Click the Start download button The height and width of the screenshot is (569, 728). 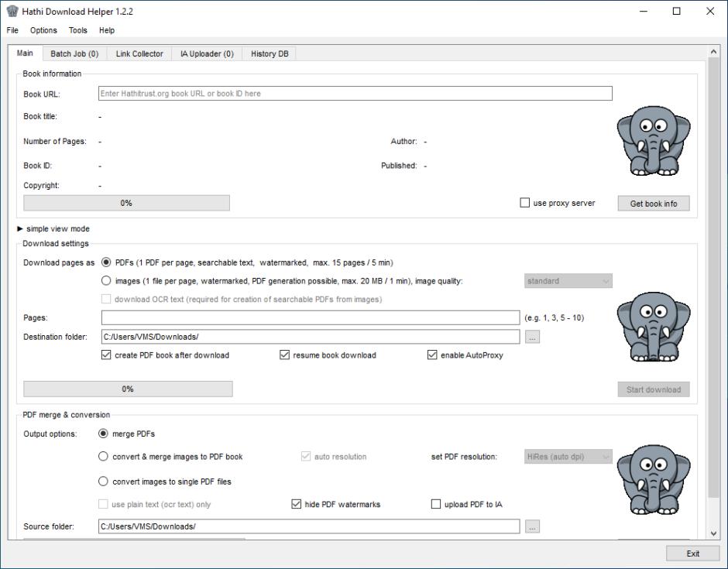[x=653, y=389]
